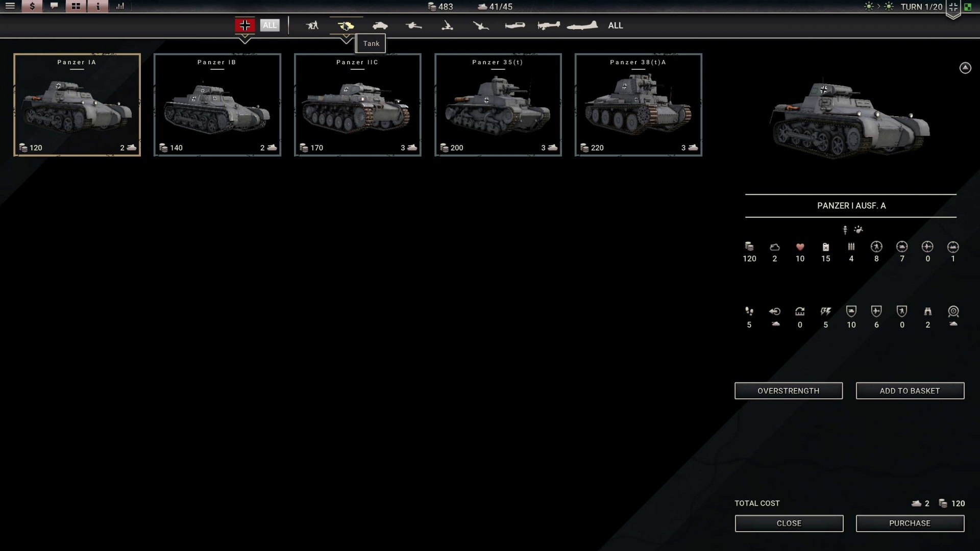
Task: Click the movement footprints stat icon
Action: [x=749, y=311]
